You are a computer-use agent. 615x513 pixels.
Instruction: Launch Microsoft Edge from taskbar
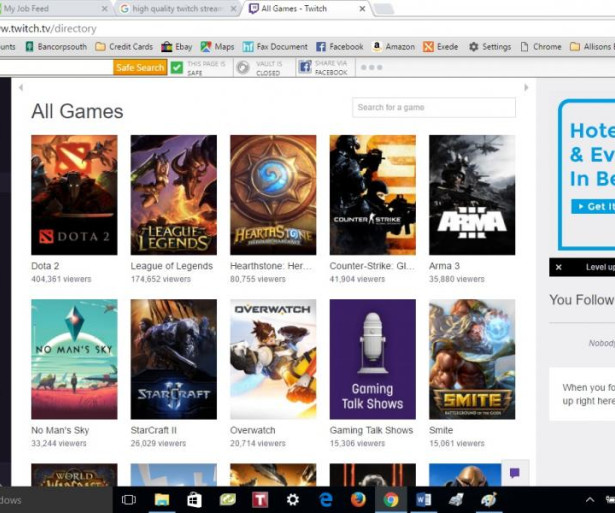click(x=326, y=500)
